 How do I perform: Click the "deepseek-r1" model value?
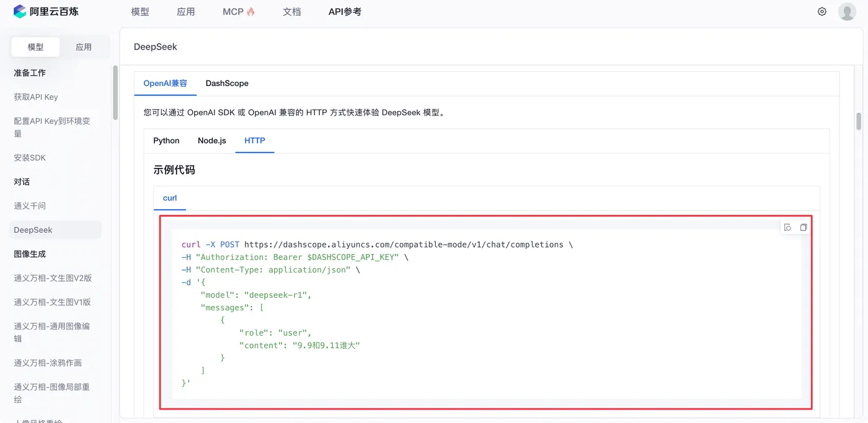(277, 295)
